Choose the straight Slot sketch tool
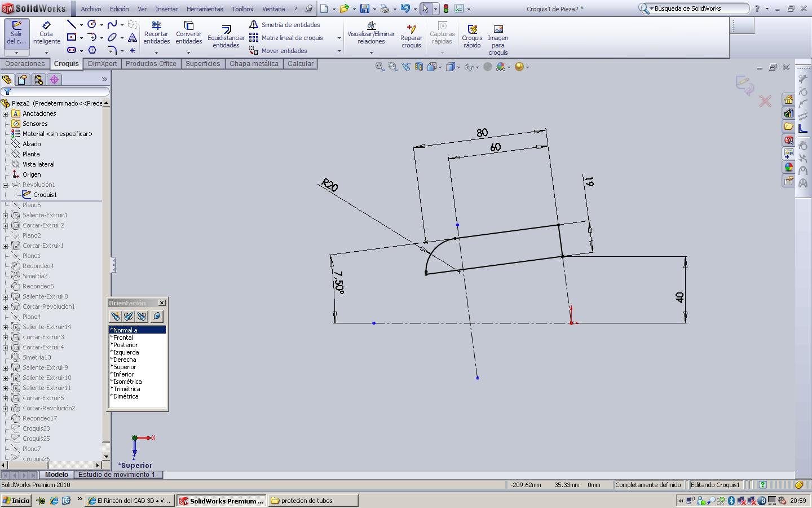 coord(71,50)
